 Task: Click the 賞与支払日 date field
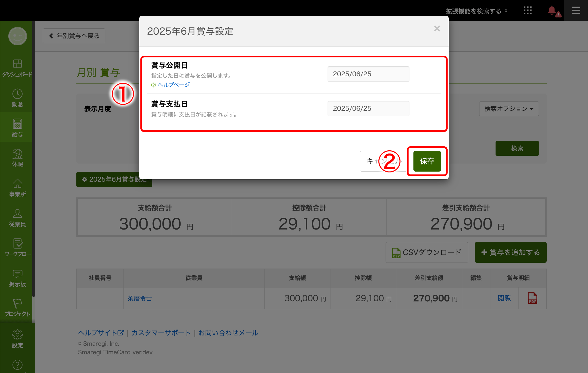(x=368, y=108)
